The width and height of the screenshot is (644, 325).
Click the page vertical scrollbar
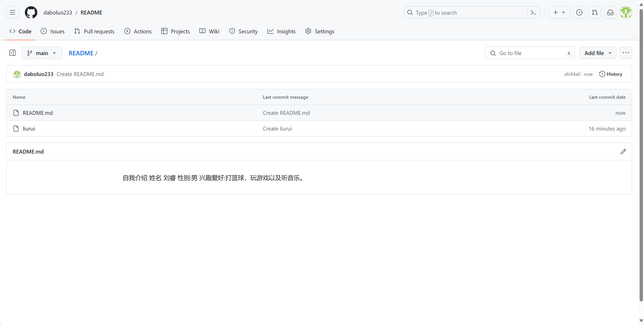[x=641, y=155]
